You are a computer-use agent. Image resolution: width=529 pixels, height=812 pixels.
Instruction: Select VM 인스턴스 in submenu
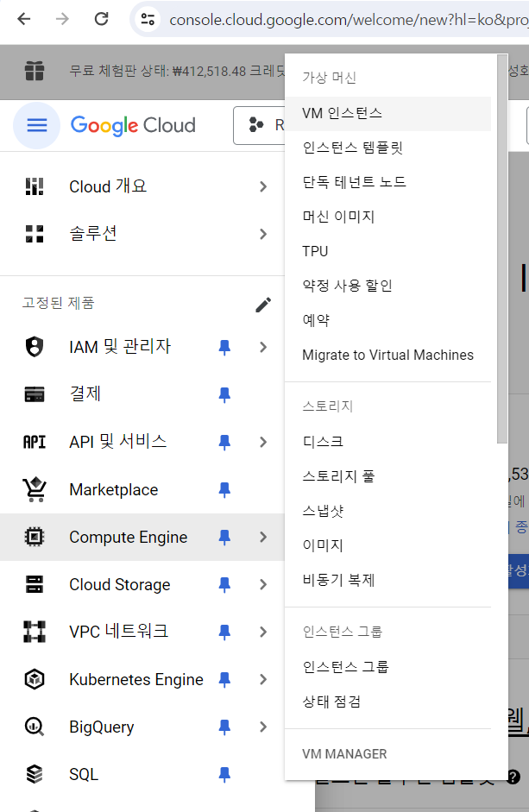388,113
